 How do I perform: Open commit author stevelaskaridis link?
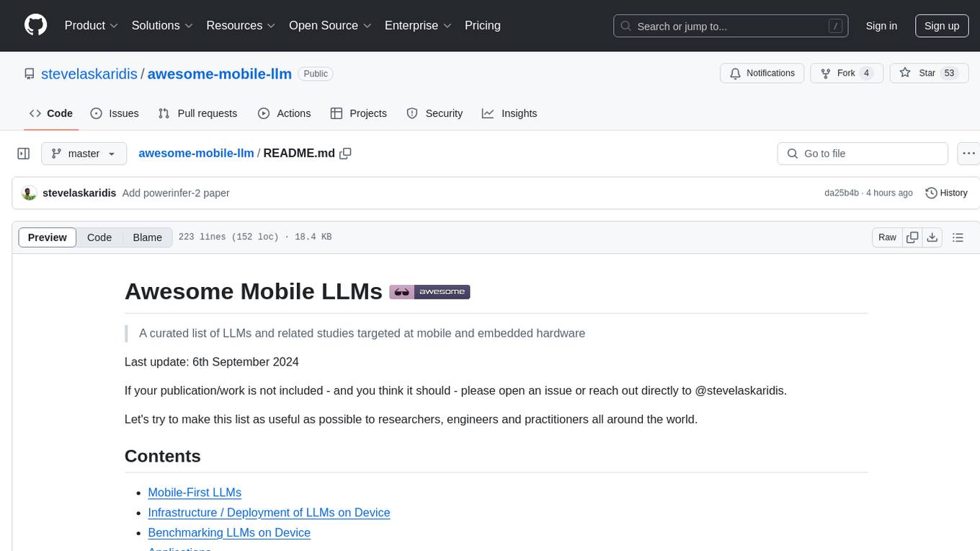[x=79, y=193]
